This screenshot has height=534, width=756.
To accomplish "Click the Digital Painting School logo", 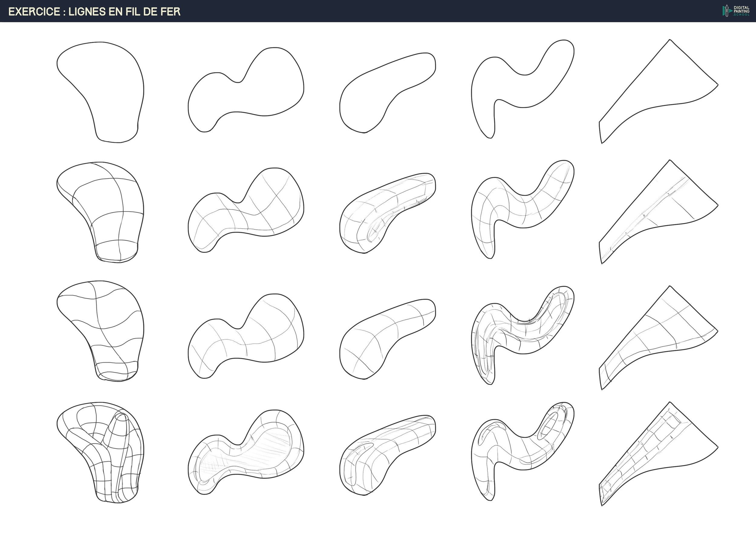I will (735, 11).
